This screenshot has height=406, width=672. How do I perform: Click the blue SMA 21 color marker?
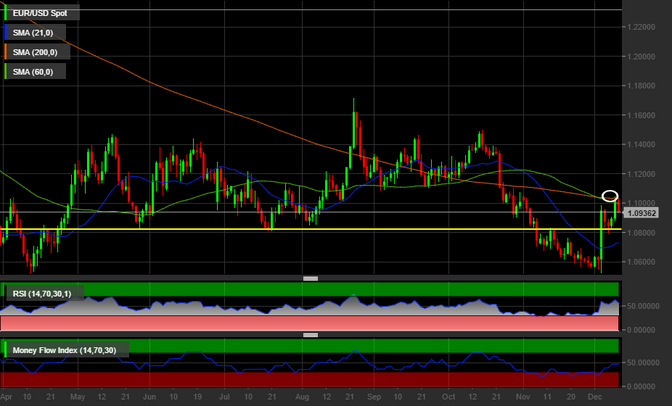[5, 35]
